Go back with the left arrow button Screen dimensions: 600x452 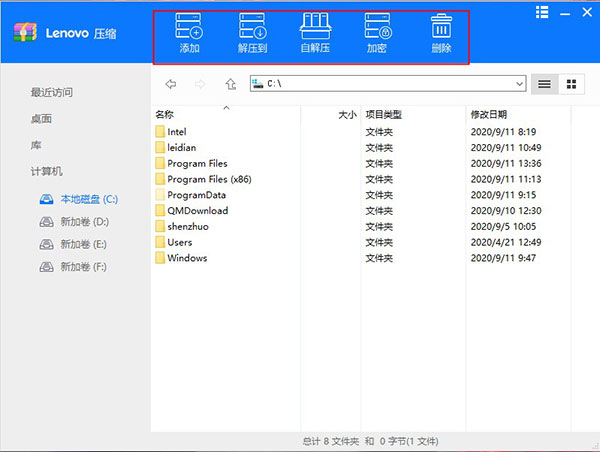(171, 84)
